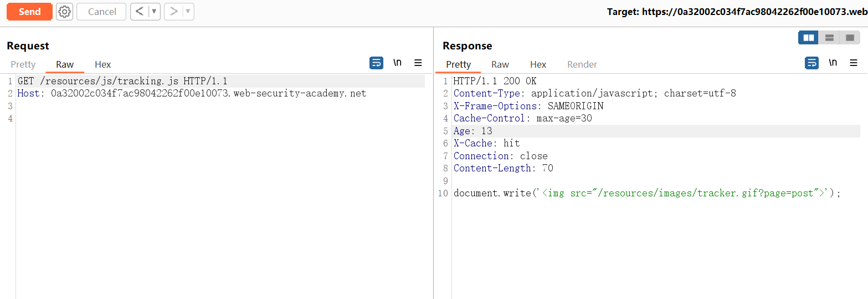
Task: Go forward to next request in history
Action: [173, 12]
